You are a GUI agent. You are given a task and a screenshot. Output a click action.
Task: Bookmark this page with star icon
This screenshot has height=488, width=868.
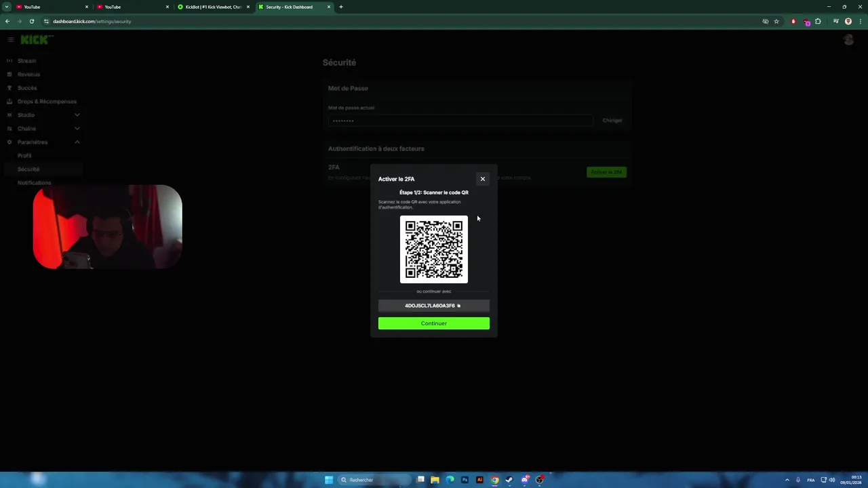click(776, 21)
